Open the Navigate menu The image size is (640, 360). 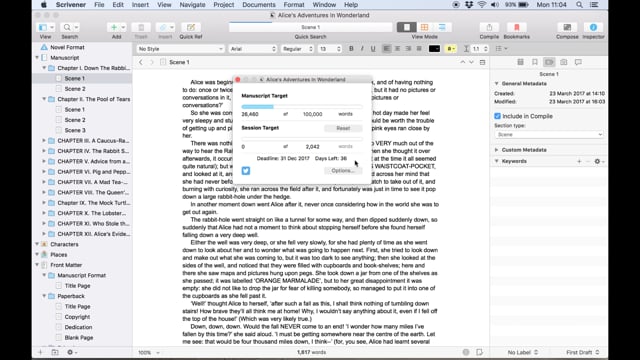click(x=192, y=5)
